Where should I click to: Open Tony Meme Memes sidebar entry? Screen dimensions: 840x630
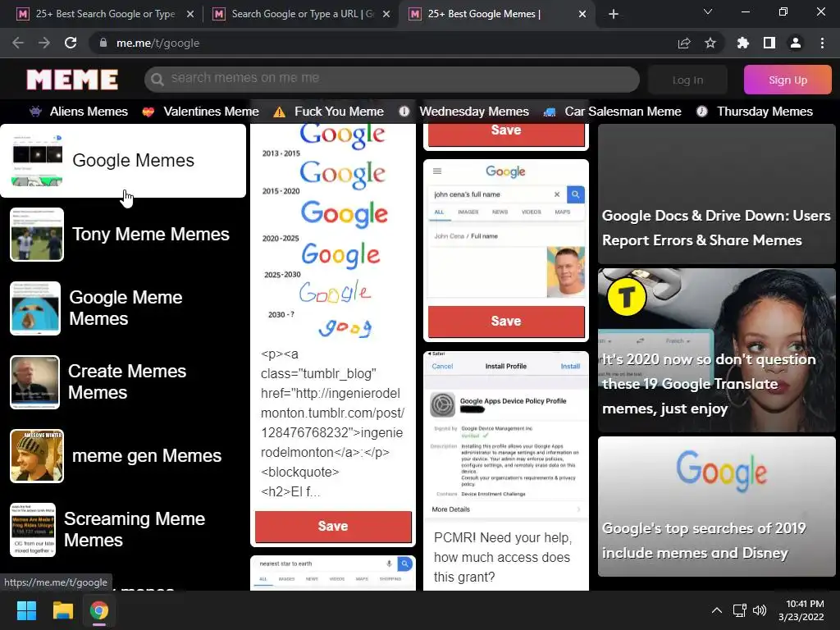(x=123, y=234)
